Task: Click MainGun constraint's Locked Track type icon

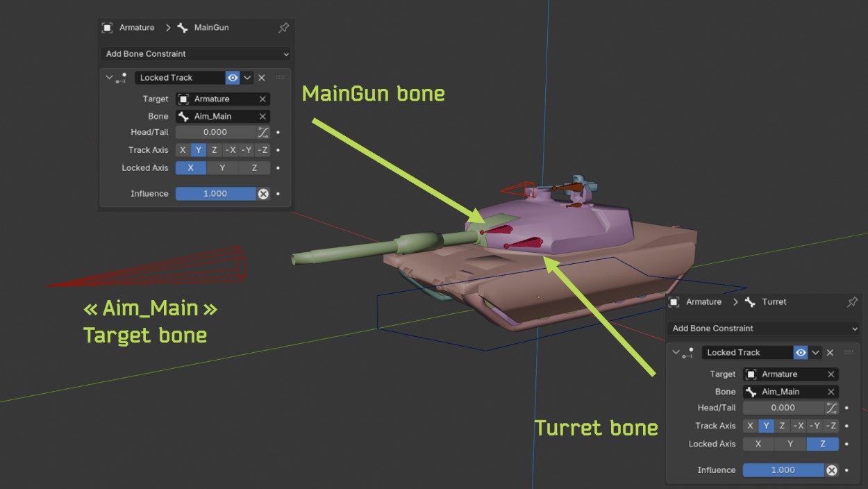Action: [122, 78]
